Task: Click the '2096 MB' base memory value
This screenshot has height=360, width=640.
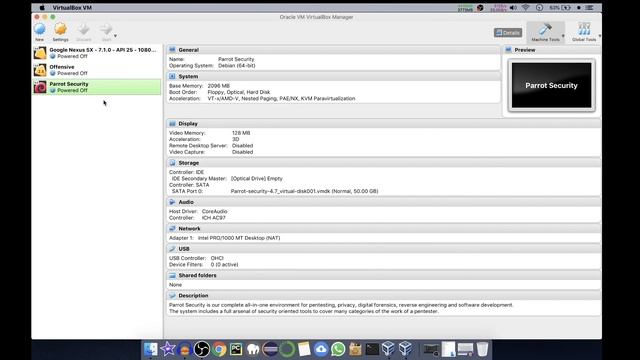Action: click(218, 86)
